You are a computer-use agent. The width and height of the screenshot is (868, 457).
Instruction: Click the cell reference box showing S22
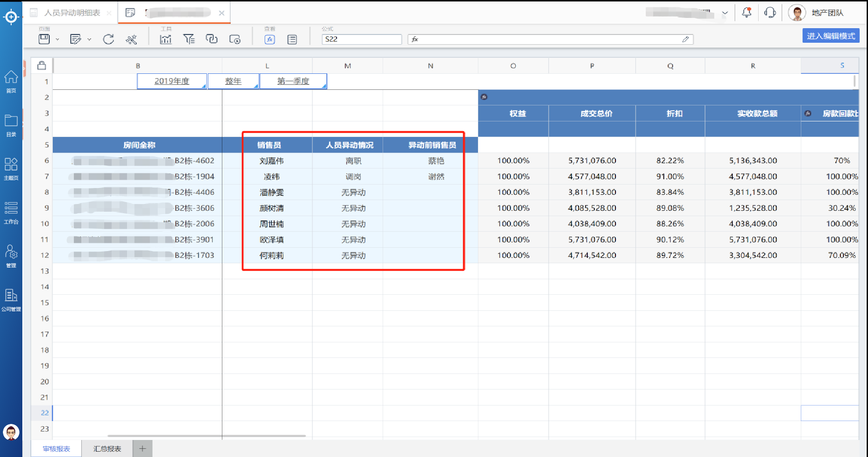361,39
